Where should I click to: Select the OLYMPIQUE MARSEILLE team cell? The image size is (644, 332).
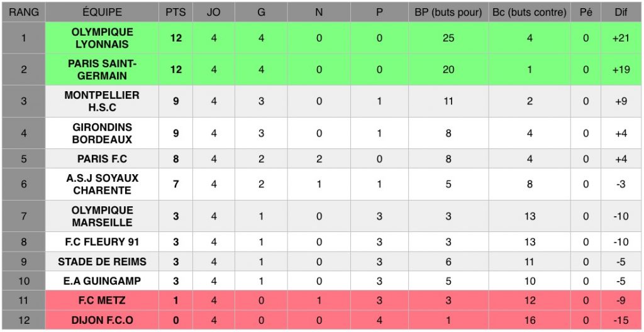pyautogui.click(x=102, y=216)
